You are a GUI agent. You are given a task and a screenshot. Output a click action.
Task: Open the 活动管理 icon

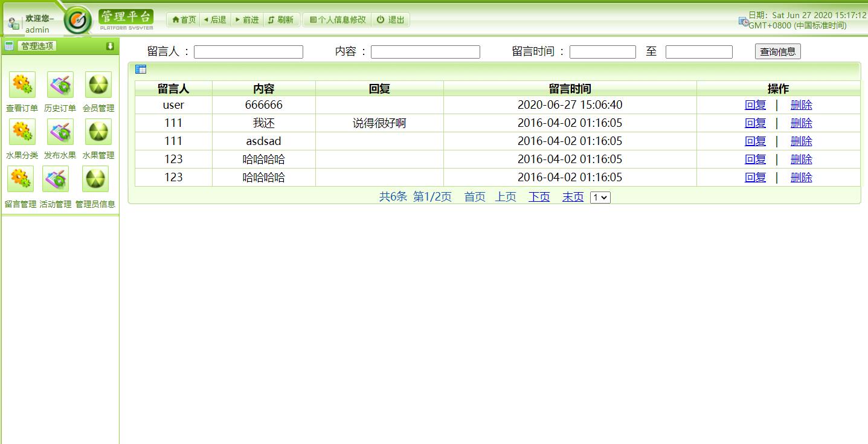click(56, 179)
